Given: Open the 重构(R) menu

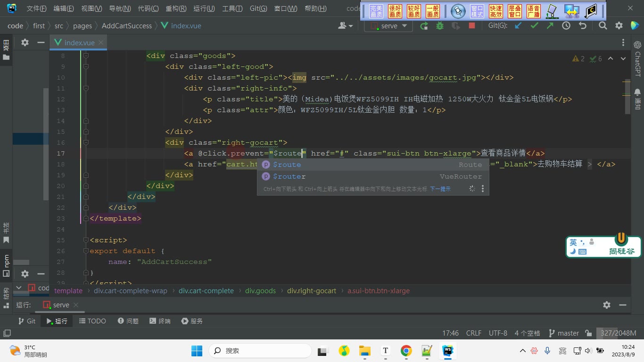Looking at the screenshot, I should coord(176,8).
